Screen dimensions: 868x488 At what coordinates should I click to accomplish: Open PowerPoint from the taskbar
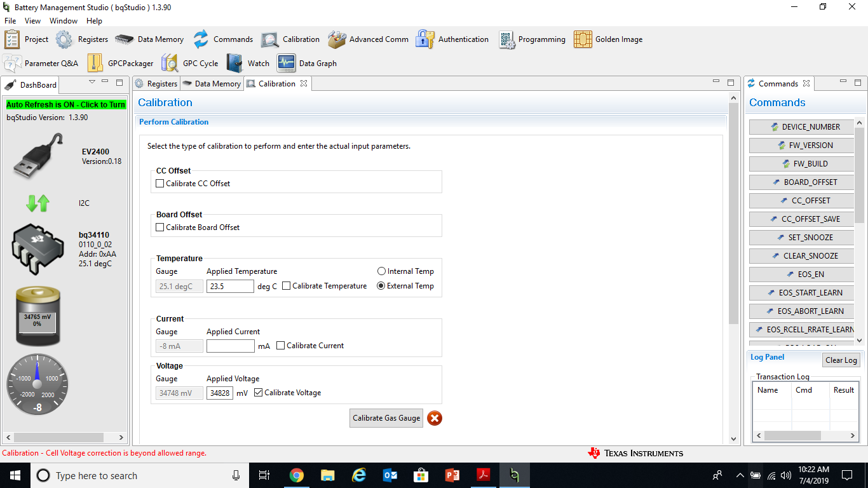coord(452,475)
